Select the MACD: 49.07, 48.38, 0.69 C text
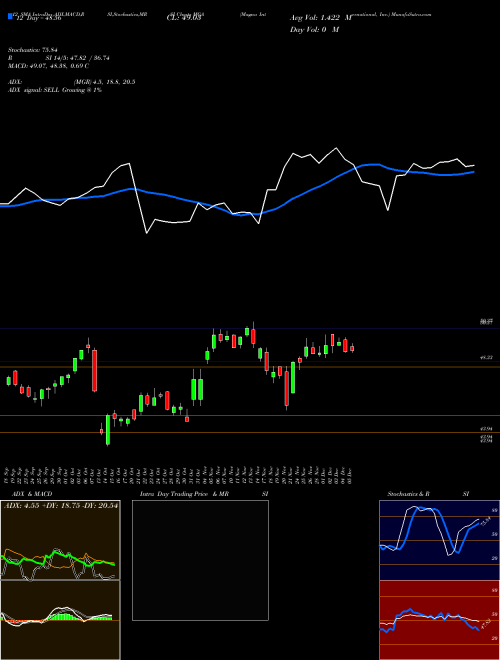500x660 pixels. point(48,66)
